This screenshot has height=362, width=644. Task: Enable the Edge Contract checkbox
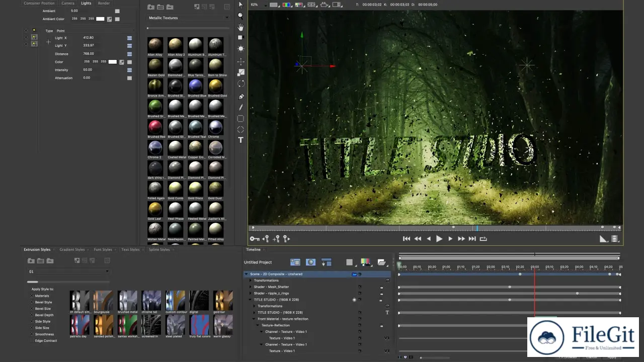point(33,340)
